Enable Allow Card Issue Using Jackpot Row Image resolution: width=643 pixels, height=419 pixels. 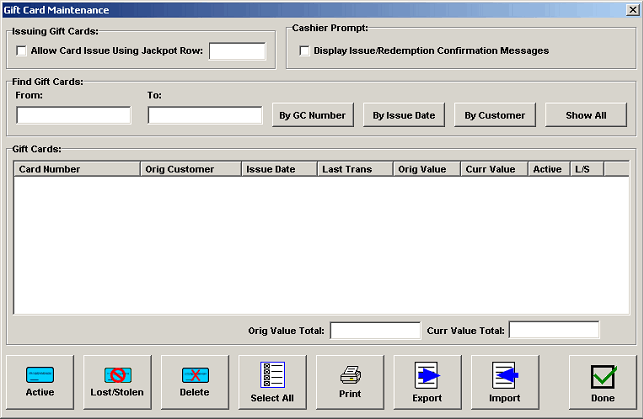pos(22,50)
